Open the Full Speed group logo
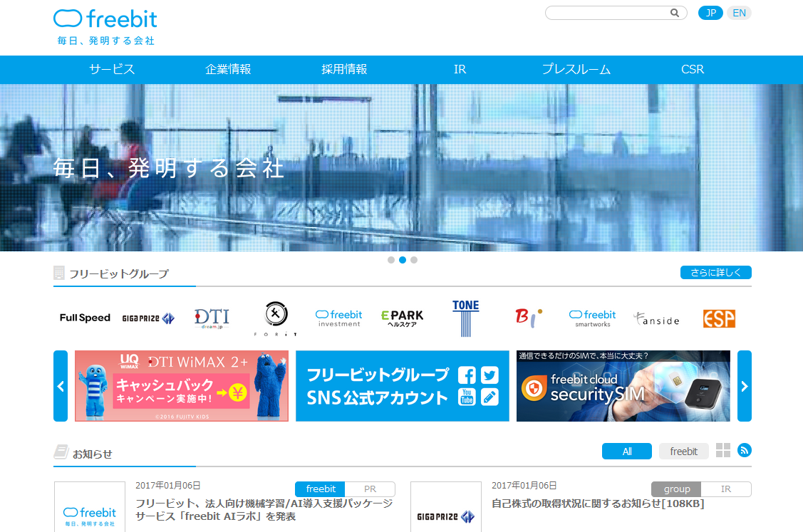This screenshot has height=532, width=803. pos(85,318)
